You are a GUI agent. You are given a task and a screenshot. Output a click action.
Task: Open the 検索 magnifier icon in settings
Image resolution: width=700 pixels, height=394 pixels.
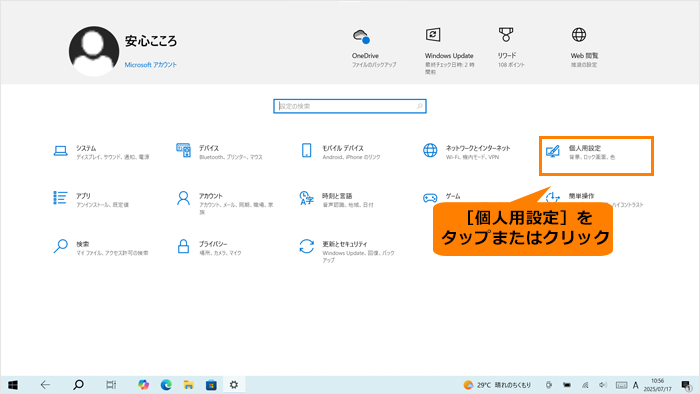click(61, 246)
